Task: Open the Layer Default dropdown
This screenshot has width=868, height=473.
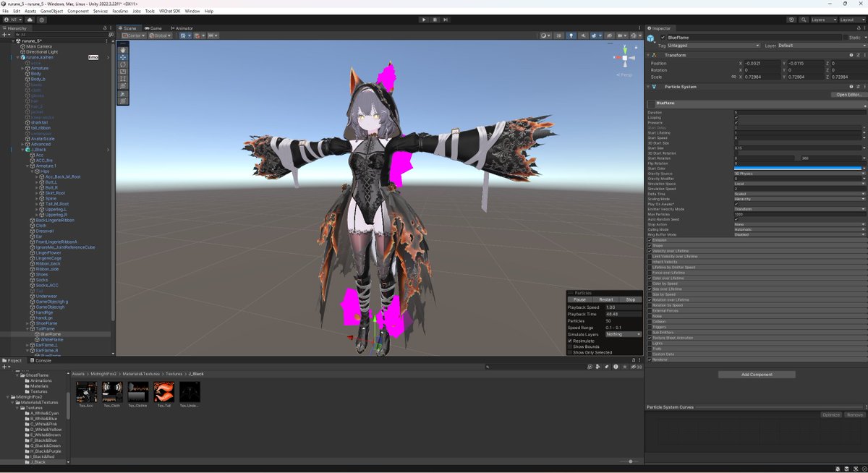Action: point(821,46)
